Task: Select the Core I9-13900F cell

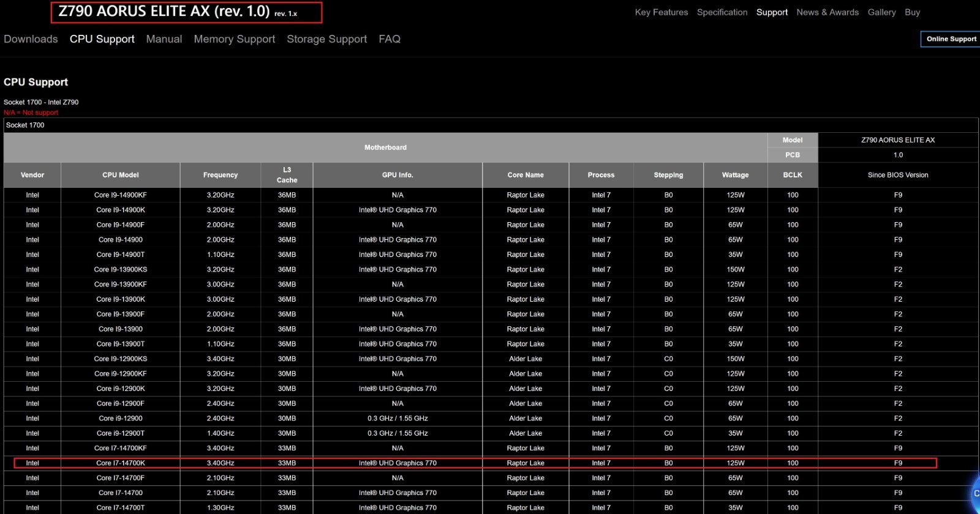Action: 121,314
